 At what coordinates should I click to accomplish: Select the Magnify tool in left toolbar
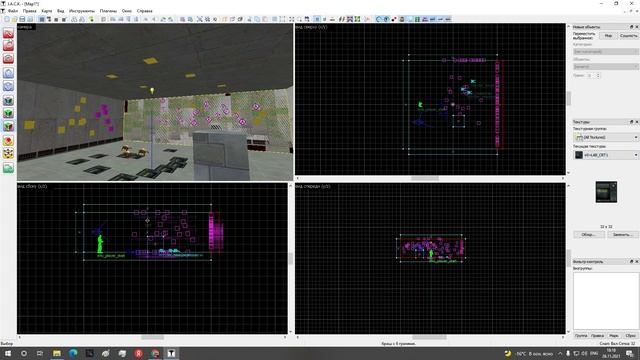8,46
